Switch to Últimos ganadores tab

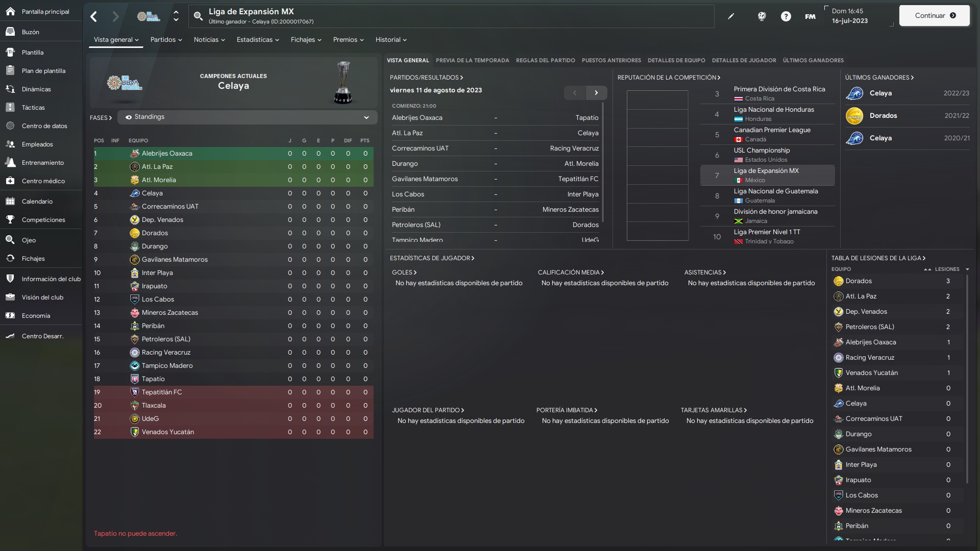coord(813,60)
